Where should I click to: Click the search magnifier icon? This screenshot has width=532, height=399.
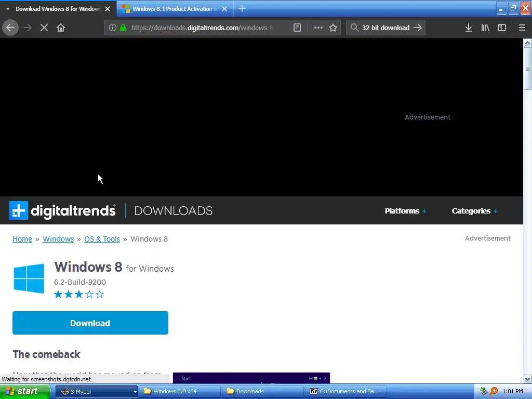point(354,28)
